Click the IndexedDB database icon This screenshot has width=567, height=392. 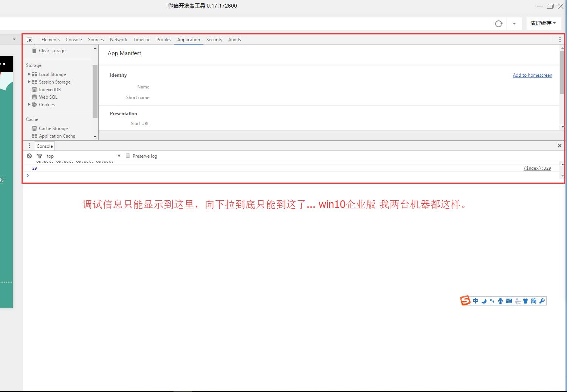point(34,89)
